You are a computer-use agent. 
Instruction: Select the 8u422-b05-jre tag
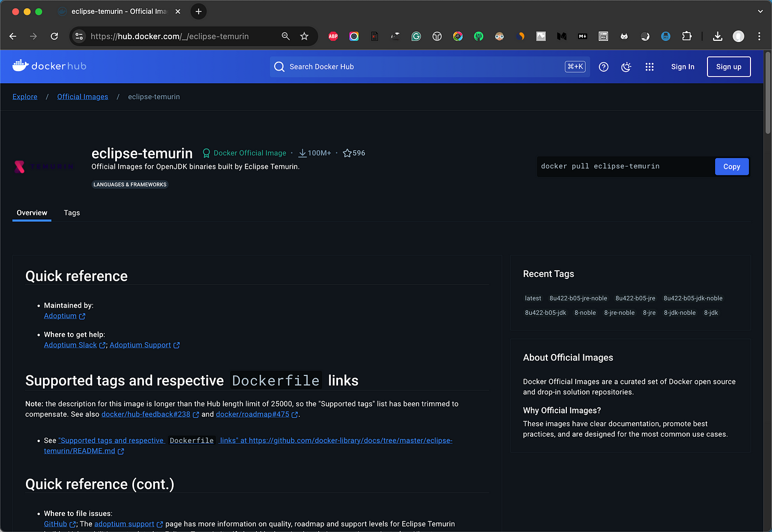(635, 298)
